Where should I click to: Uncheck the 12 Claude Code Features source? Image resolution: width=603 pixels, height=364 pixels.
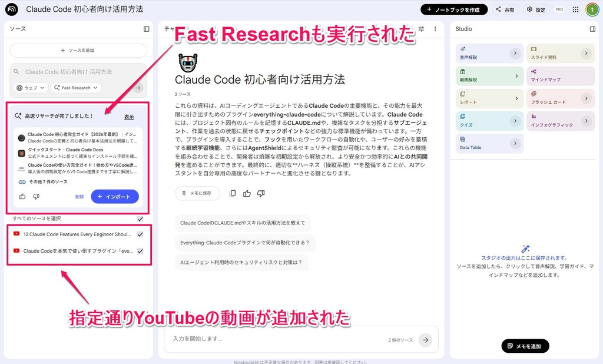[140, 234]
